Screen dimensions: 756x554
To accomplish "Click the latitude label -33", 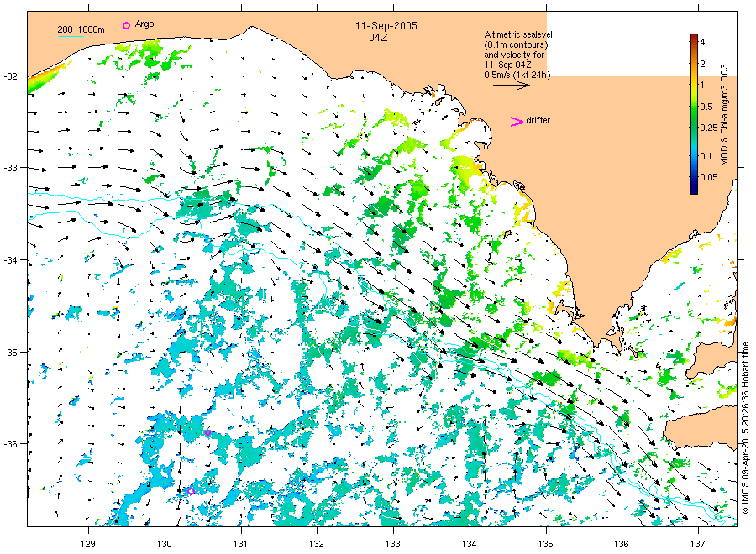I will (x=10, y=168).
